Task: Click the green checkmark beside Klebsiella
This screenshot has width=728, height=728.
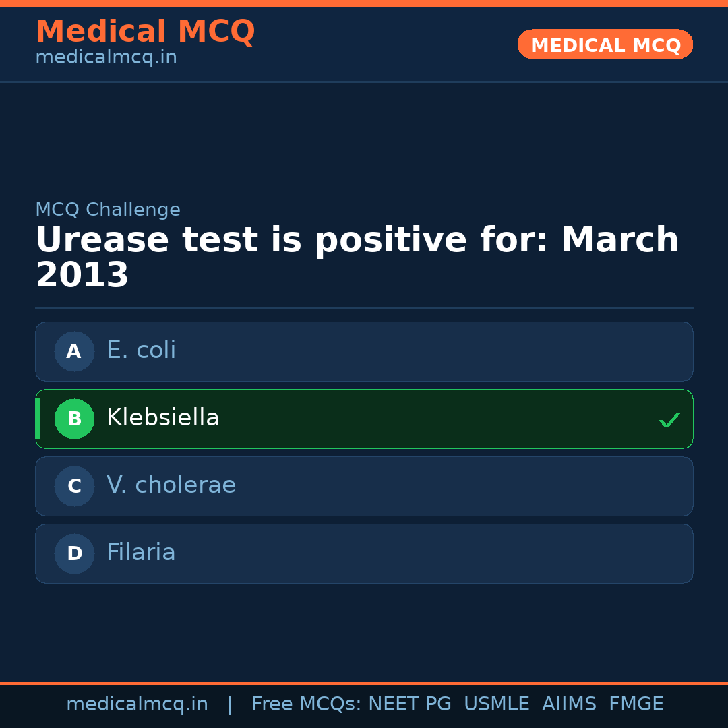Action: tap(669, 420)
